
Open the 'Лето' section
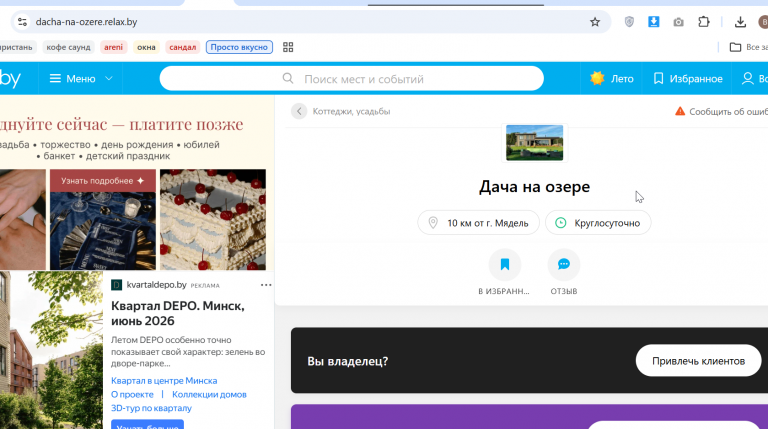[612, 78]
